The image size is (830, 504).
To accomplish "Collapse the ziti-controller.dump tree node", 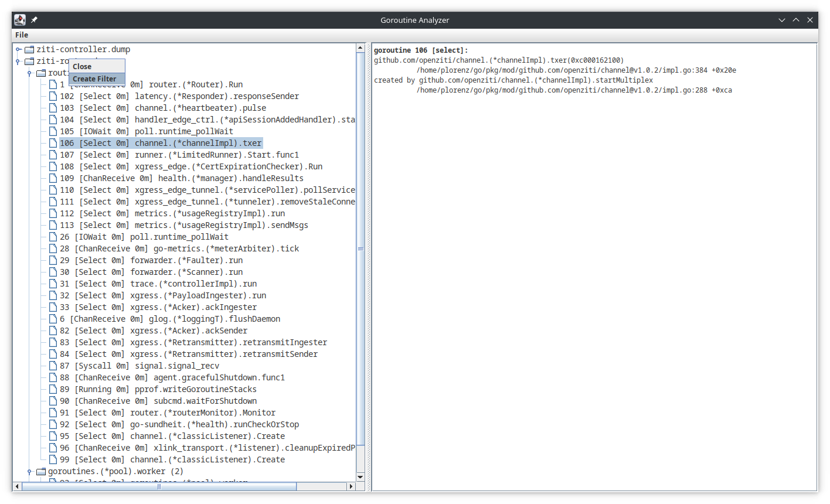I will pyautogui.click(x=18, y=49).
